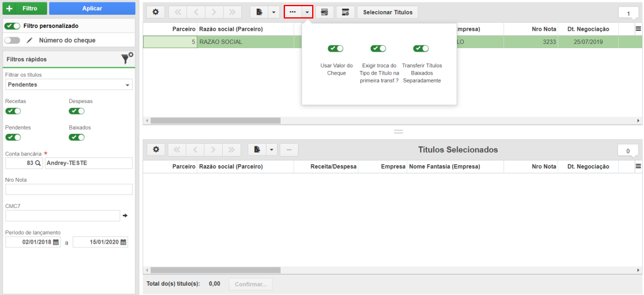Click the upper grid export icon
Screen dimensions: 644x295
[259, 12]
